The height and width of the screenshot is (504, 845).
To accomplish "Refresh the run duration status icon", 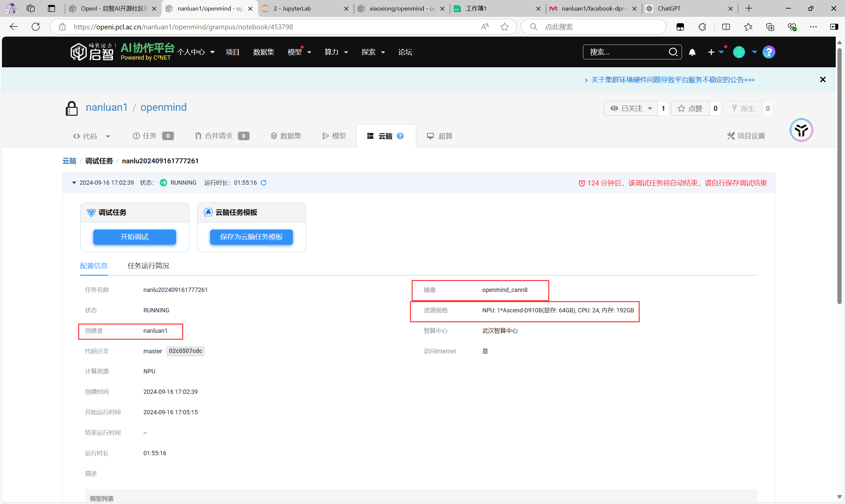I will click(x=263, y=183).
